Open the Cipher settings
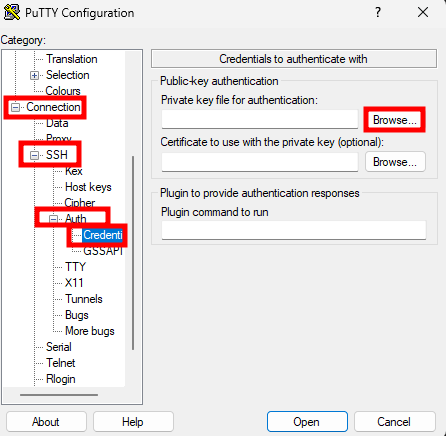The image size is (446, 436). 80,202
